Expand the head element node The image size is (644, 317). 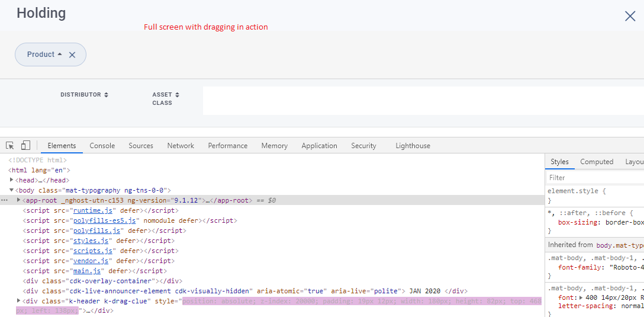click(12, 180)
